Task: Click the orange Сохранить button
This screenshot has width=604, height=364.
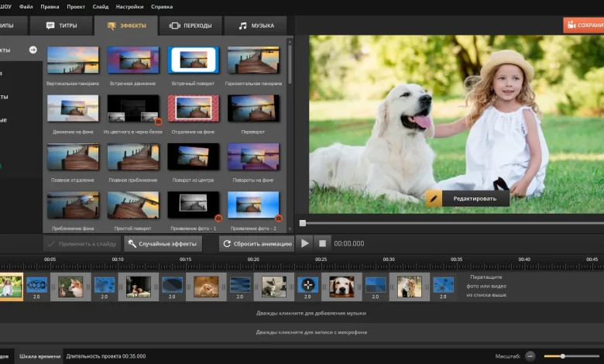Action: click(x=583, y=25)
